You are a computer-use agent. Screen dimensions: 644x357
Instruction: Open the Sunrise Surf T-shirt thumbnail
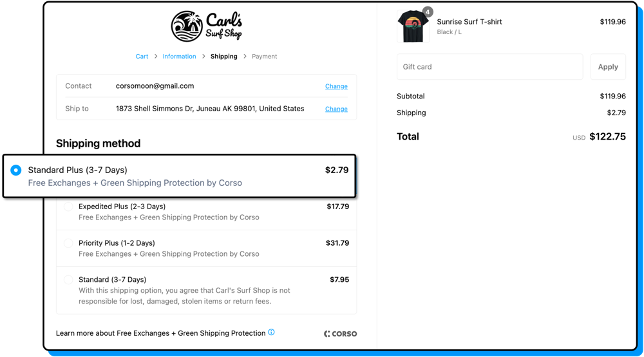[x=413, y=28]
